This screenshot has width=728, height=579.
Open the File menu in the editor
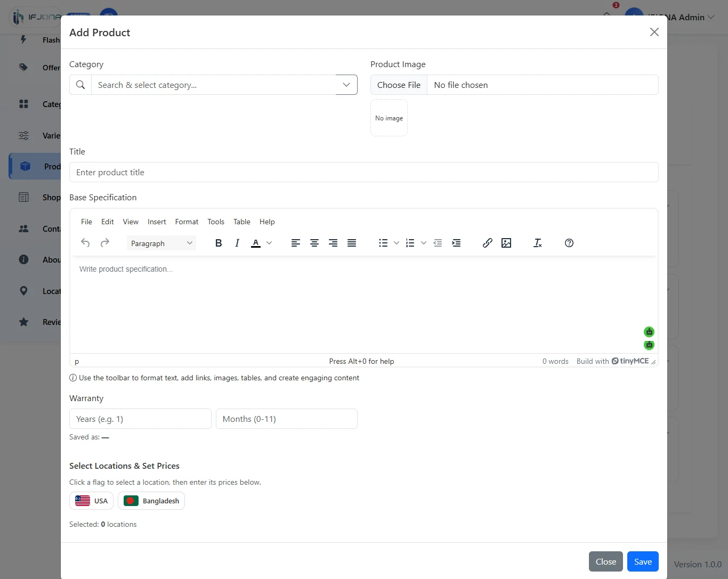(86, 222)
